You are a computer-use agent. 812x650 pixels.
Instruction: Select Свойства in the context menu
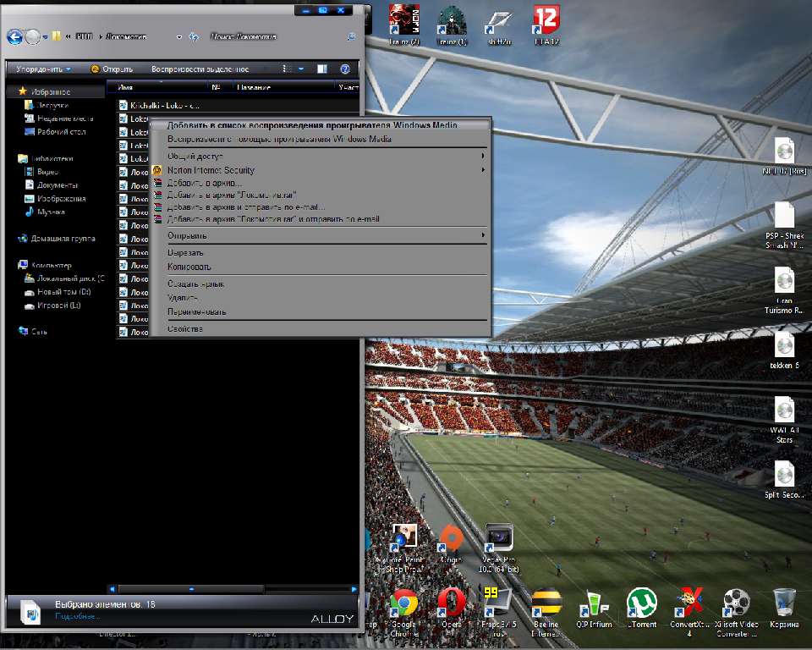click(x=184, y=328)
